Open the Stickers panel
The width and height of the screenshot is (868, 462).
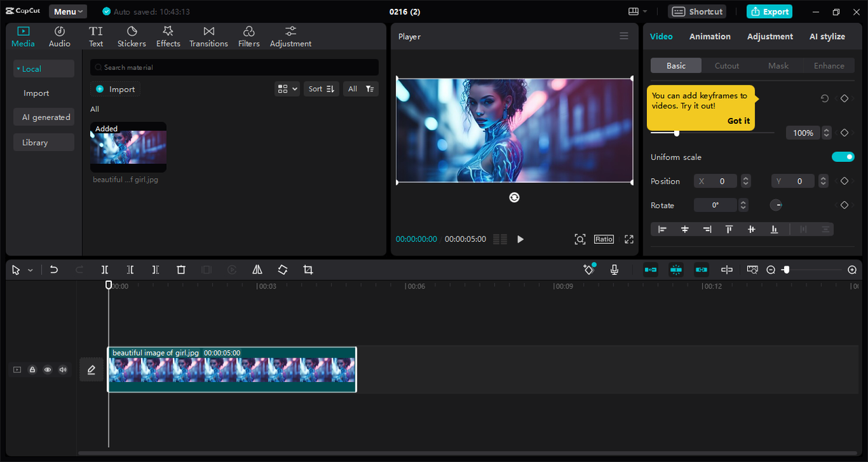click(132, 37)
